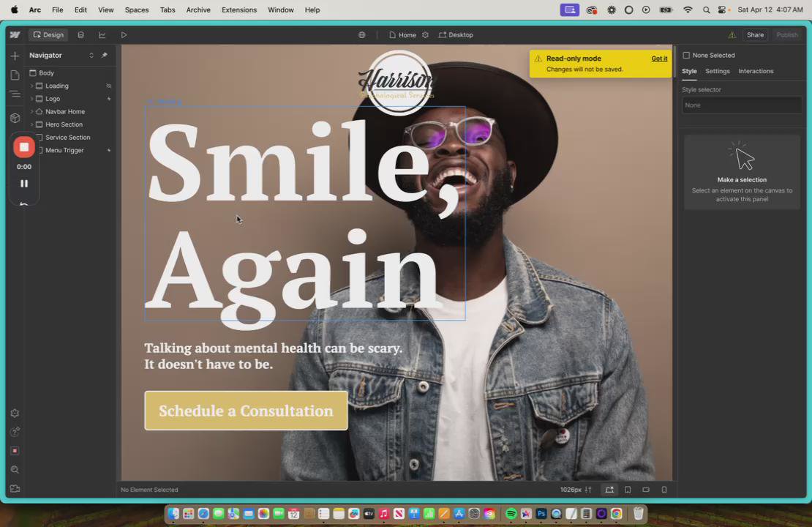Stop the screen recording with red button
The image size is (812, 527).
[x=24, y=147]
